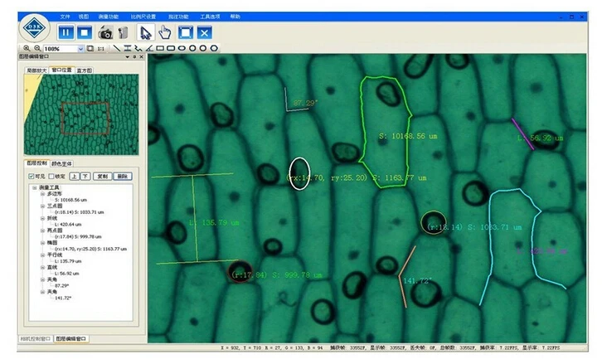Image resolution: width=602 pixels, height=364 pixels.
Task: Collapse the 椭圆 tree node
Action: pos(42,243)
